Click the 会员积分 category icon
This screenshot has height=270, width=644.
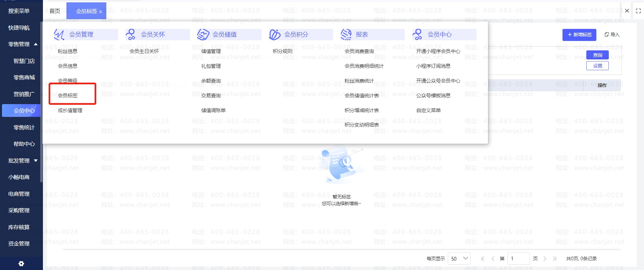click(275, 35)
